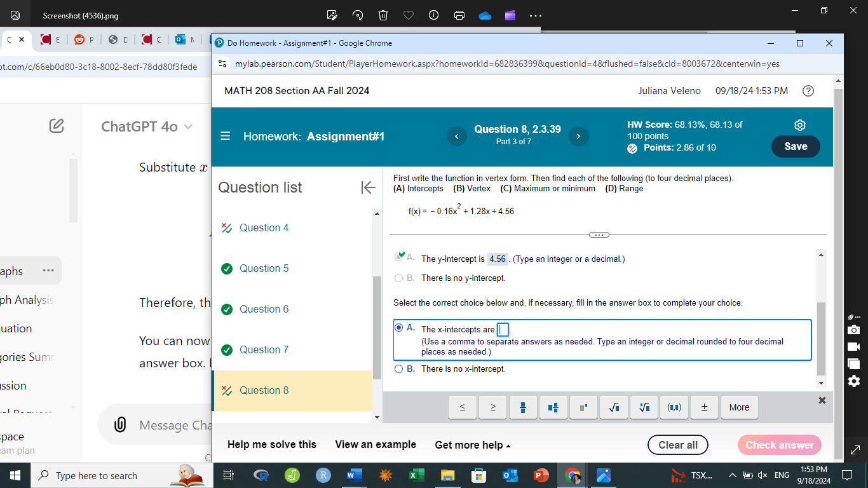Open Excel from the taskbar

pos(416,475)
